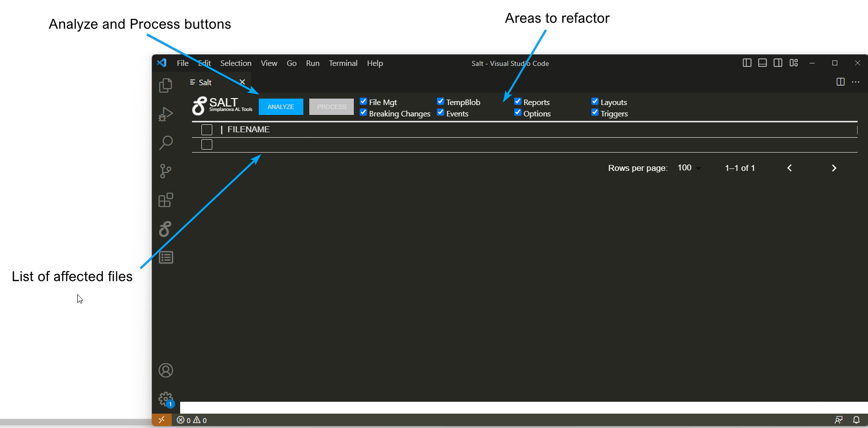Open the Help menu
This screenshot has height=428, width=868.
coord(375,63)
